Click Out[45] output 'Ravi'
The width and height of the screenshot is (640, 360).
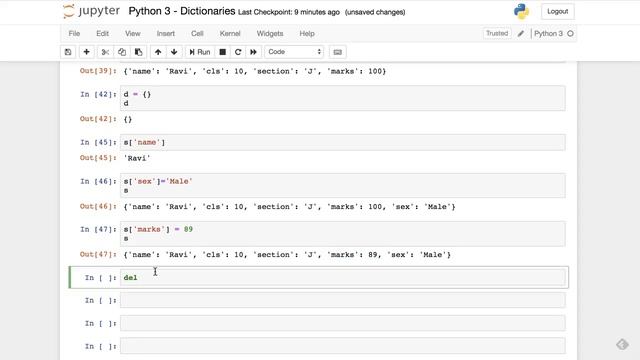pyautogui.click(x=137, y=158)
